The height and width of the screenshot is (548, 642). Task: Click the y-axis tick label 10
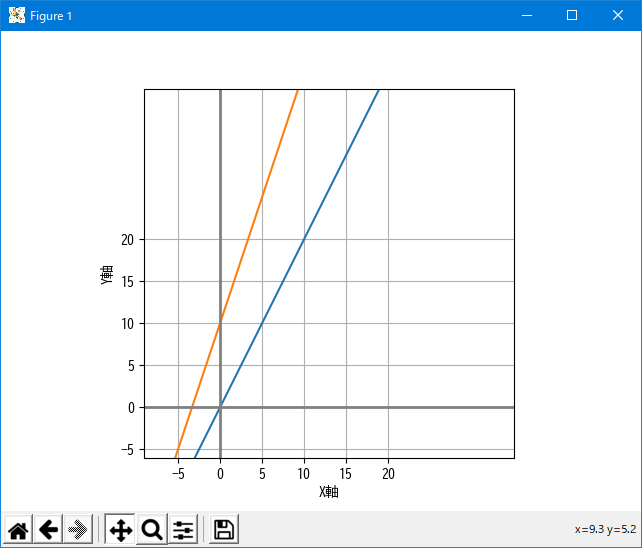click(x=127, y=324)
